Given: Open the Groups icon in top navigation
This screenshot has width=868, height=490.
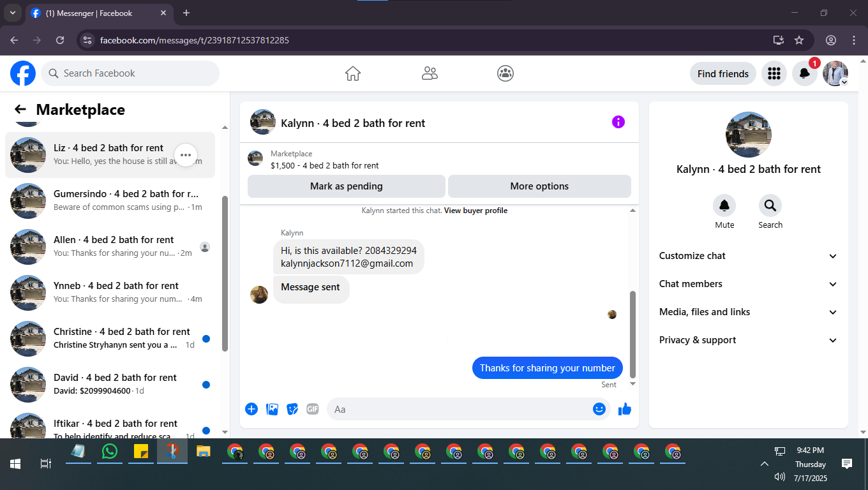Looking at the screenshot, I should pyautogui.click(x=505, y=73).
